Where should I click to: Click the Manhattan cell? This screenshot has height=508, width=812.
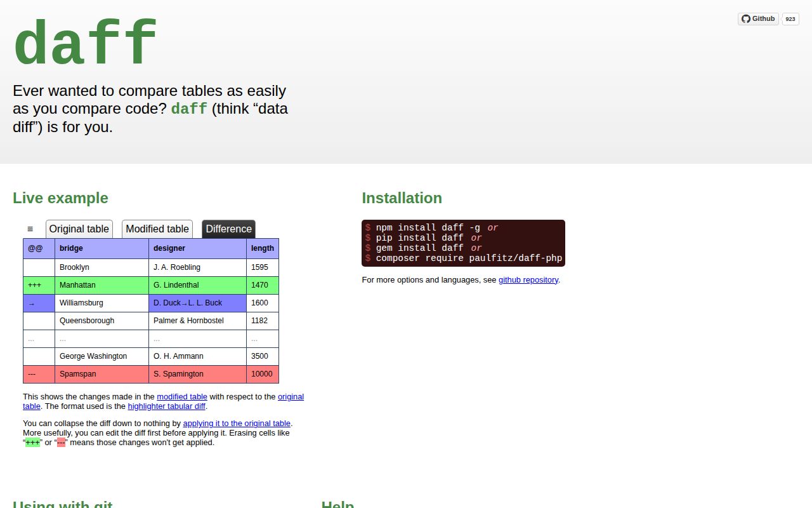tap(102, 286)
